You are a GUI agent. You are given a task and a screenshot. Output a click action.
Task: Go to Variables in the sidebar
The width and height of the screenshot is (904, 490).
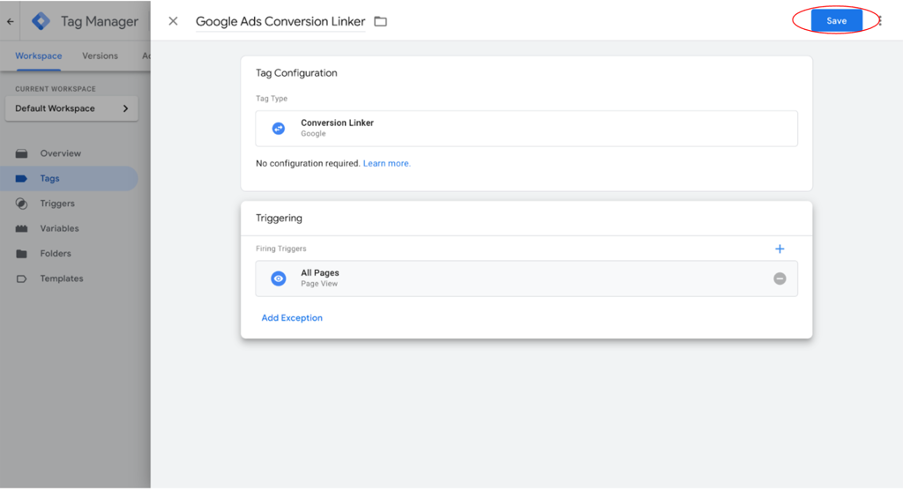59,228
